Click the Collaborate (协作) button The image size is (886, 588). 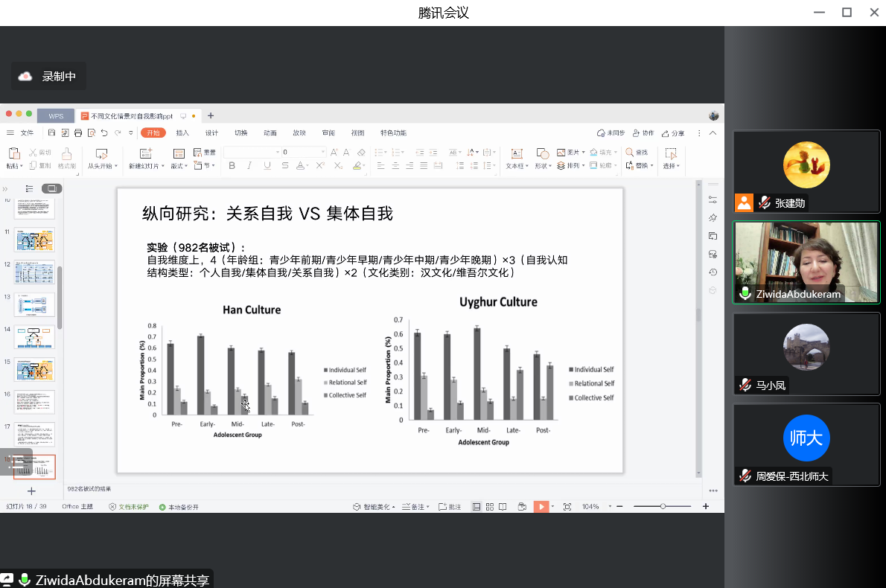point(643,133)
